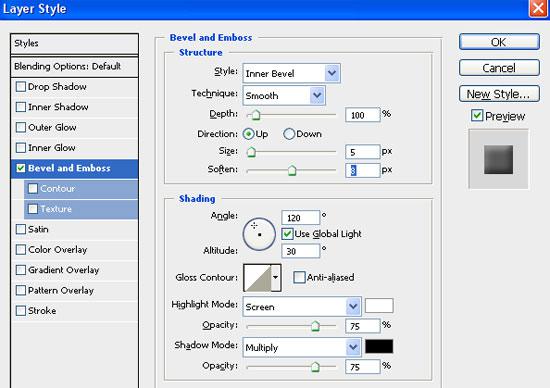Click the Size px input field
This screenshot has width=550, height=388.
363,152
